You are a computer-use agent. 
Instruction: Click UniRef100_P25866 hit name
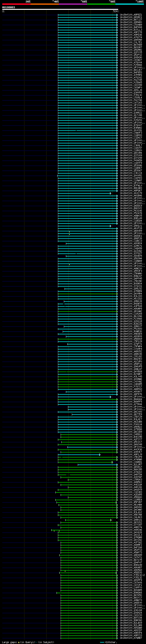(131, 65)
